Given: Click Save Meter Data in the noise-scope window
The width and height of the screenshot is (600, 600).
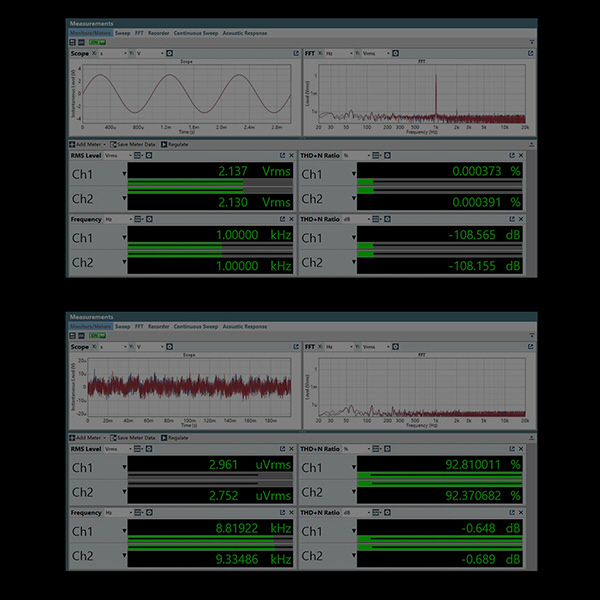Looking at the screenshot, I should coord(135,438).
